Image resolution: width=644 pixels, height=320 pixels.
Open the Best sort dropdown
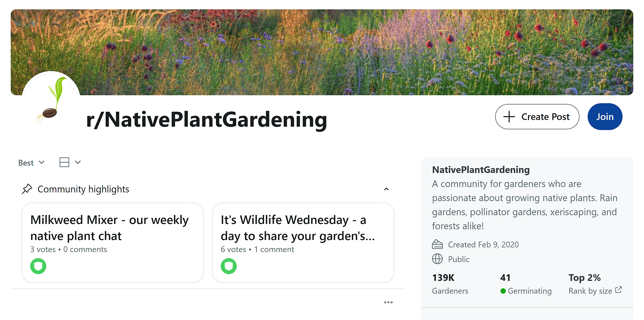pos(31,162)
